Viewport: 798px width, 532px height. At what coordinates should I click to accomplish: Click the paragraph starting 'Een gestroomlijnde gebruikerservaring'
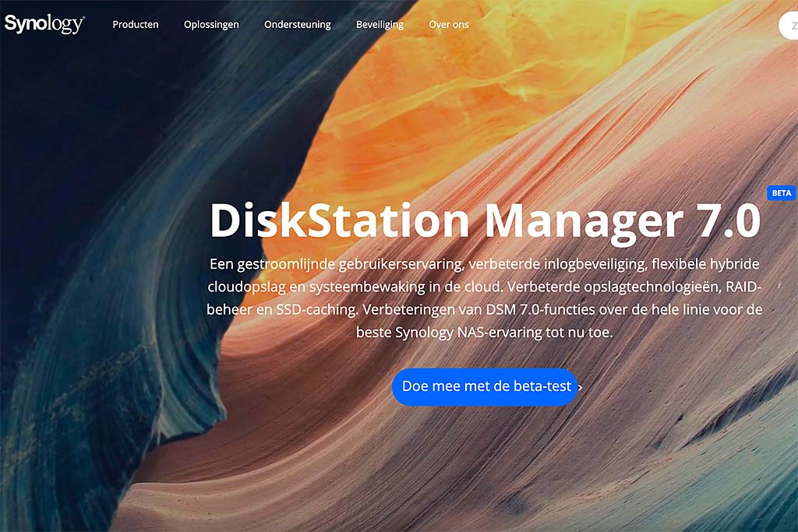click(485, 298)
